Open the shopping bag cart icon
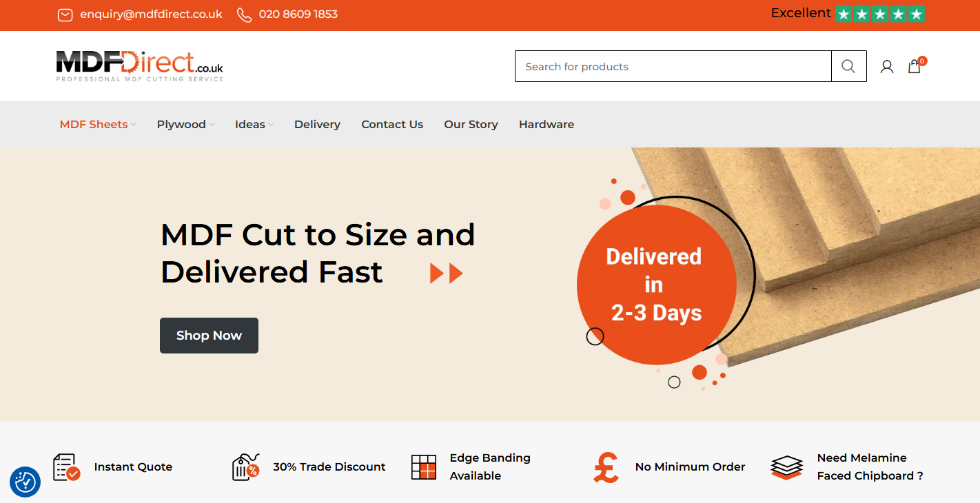Viewport: 980px width, 503px height. (x=915, y=66)
